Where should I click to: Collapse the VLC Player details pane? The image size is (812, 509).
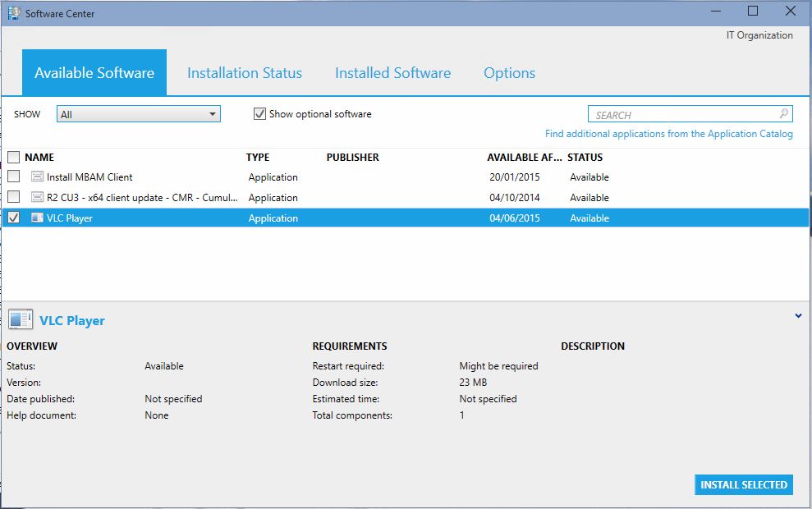pos(798,316)
